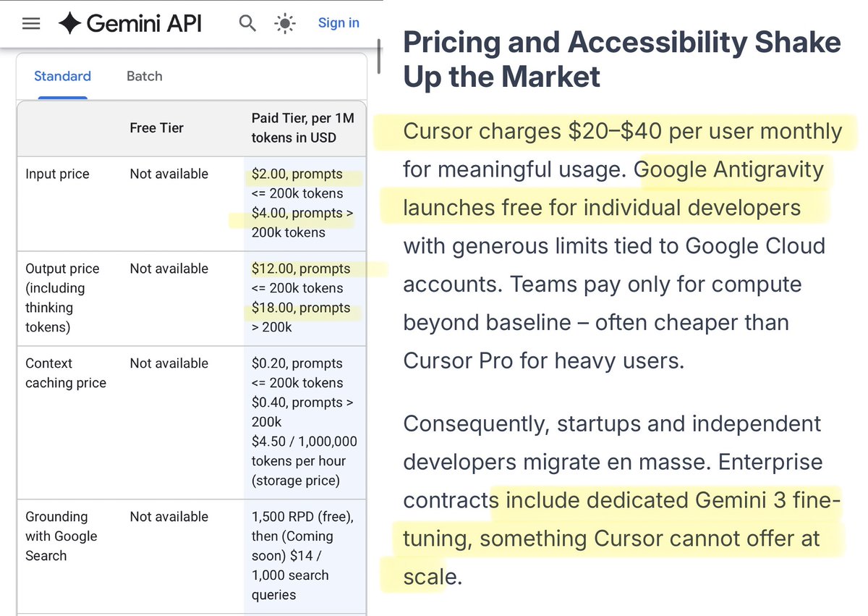868x616 pixels.
Task: Open the menu with three horizontal lines
Action: pyautogui.click(x=30, y=22)
